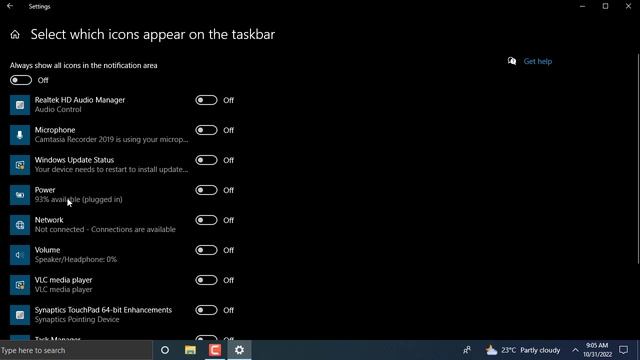Open the 23°C Partly cloudy weather widget

click(x=523, y=350)
